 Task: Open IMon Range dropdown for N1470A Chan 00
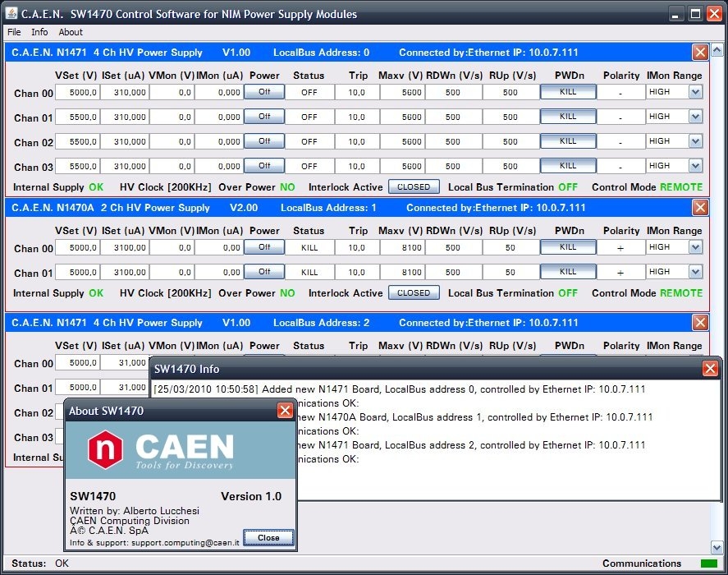(695, 247)
